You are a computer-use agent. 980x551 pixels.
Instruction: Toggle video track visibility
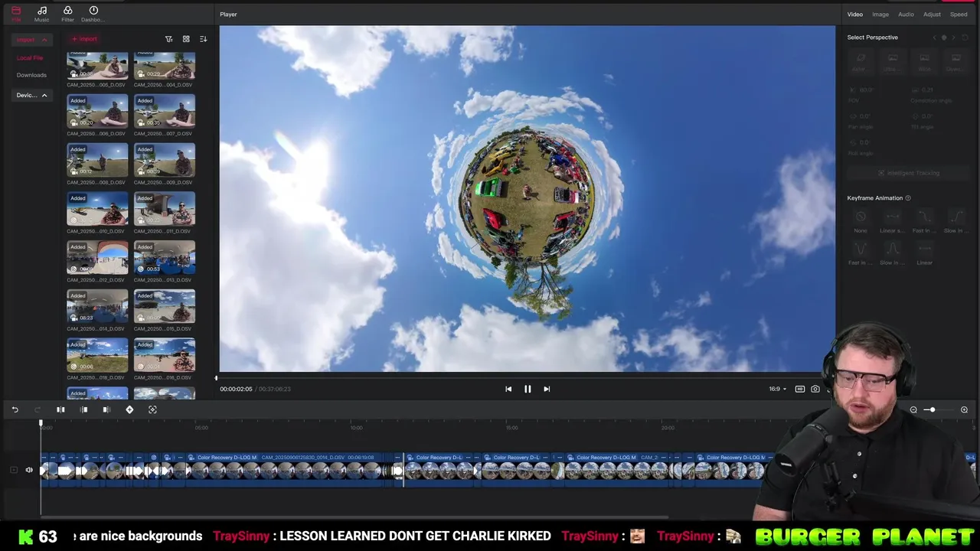point(14,470)
